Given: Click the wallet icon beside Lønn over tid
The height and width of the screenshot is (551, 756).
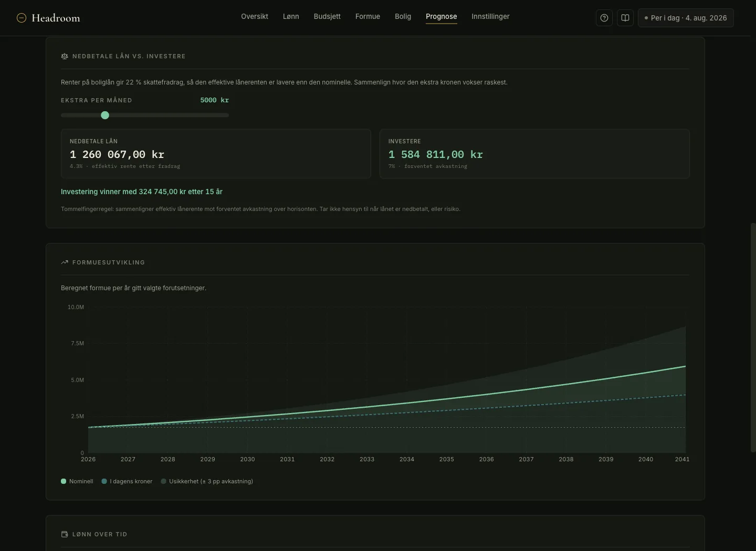Looking at the screenshot, I should pyautogui.click(x=65, y=534).
